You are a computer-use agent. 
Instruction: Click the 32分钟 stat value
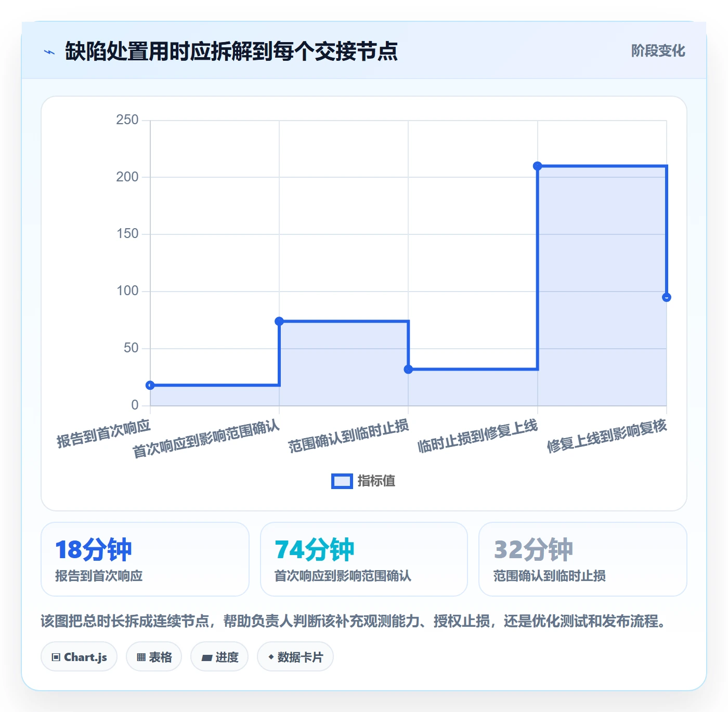534,550
